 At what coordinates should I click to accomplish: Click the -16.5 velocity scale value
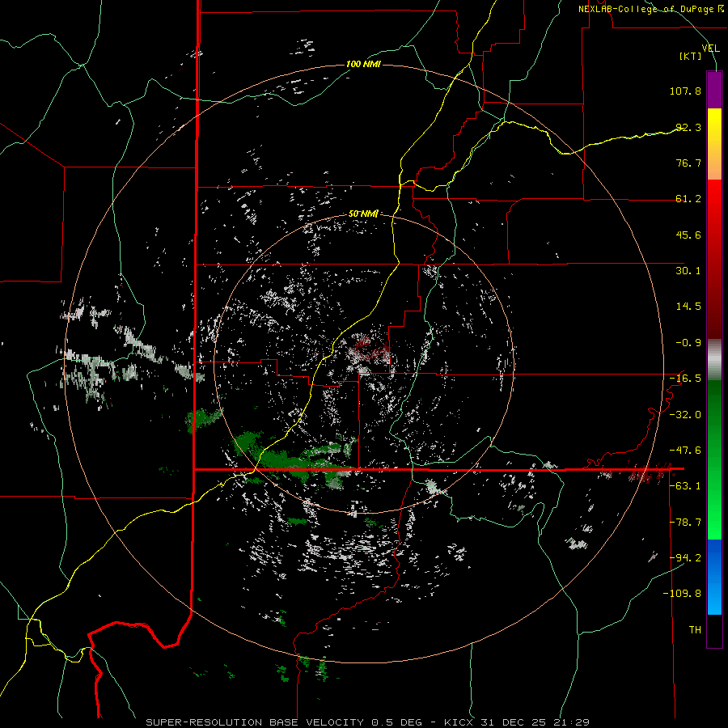685,379
